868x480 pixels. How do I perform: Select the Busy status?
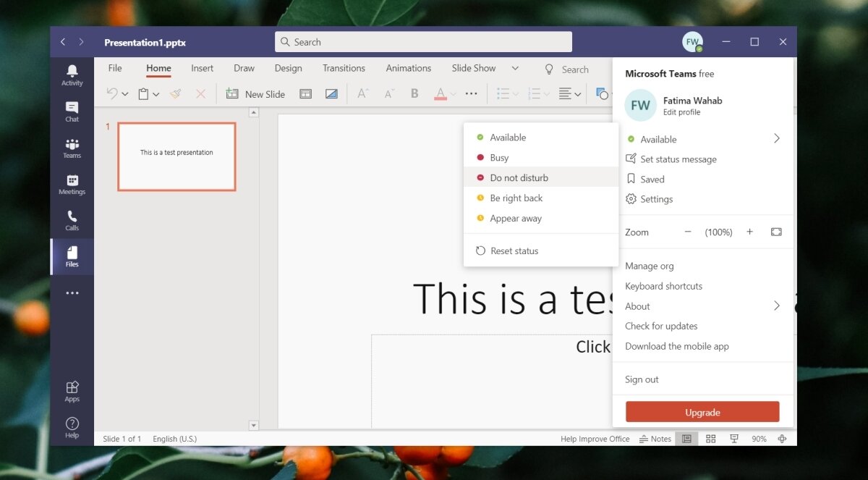[500, 157]
